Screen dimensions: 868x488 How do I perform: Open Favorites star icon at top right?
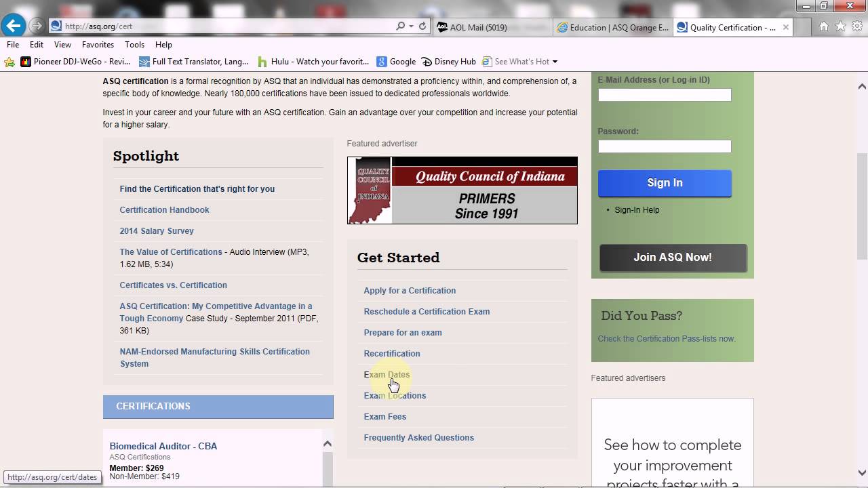coord(840,26)
